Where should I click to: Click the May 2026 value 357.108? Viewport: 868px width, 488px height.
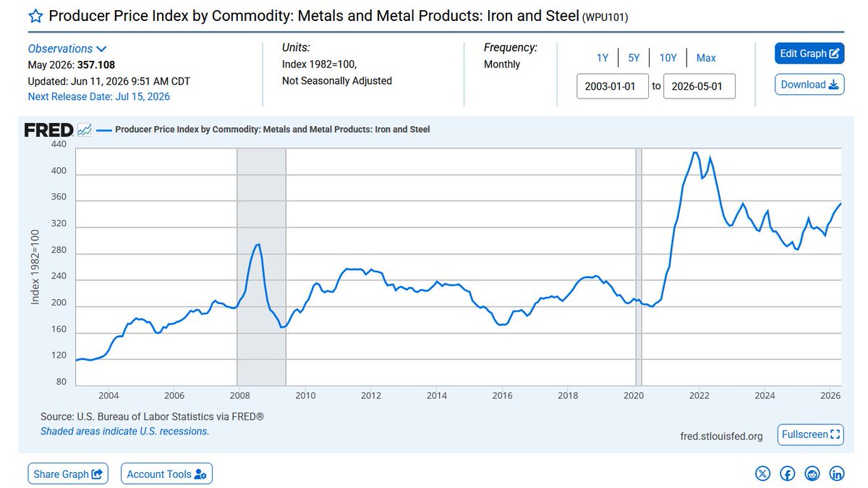pyautogui.click(x=96, y=64)
